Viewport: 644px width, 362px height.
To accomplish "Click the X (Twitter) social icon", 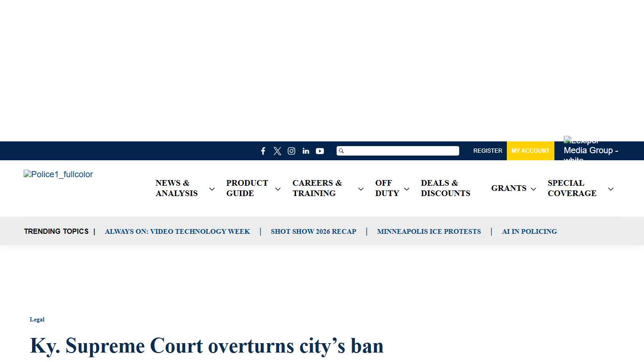I will [277, 151].
